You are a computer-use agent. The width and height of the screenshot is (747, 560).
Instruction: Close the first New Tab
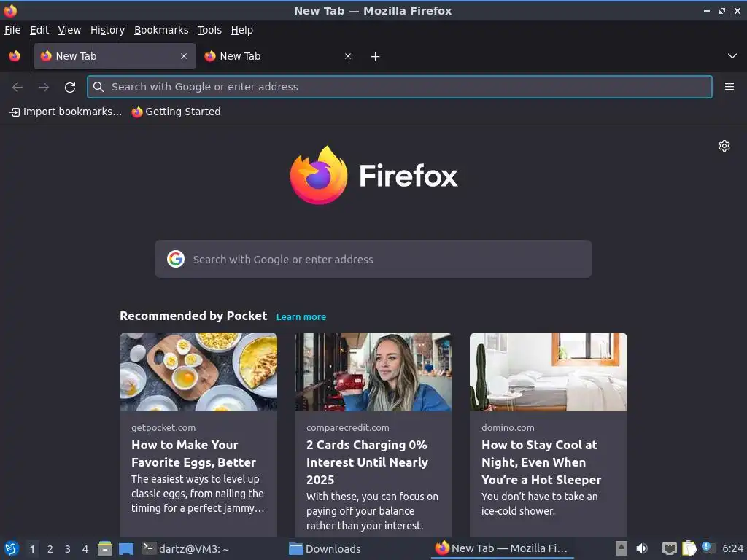pyautogui.click(x=184, y=56)
